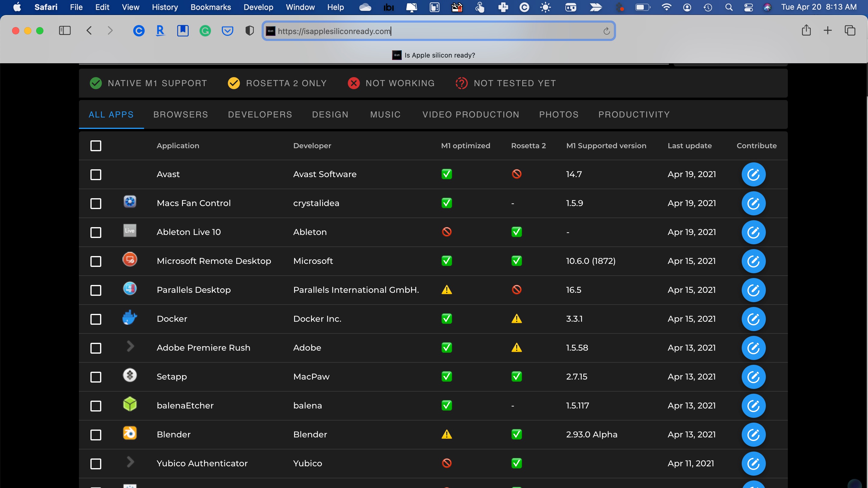Open the Develop menu in menu bar
The image size is (868, 488).
259,7
